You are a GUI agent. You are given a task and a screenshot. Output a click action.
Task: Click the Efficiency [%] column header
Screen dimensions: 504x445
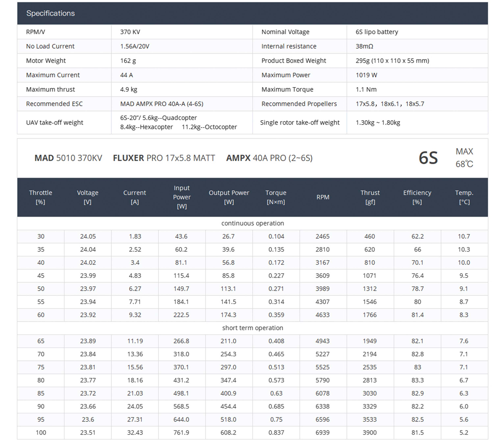pyautogui.click(x=417, y=197)
